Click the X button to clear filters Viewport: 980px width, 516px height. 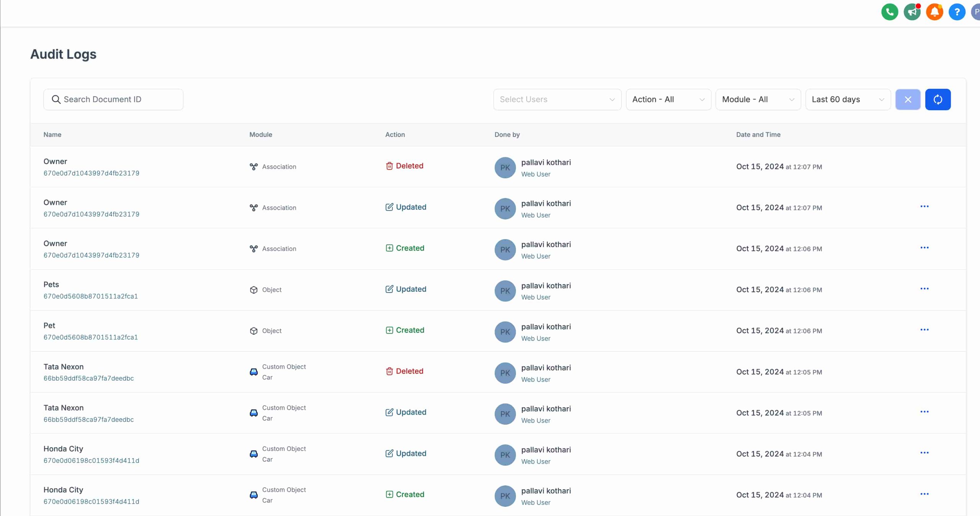click(908, 99)
